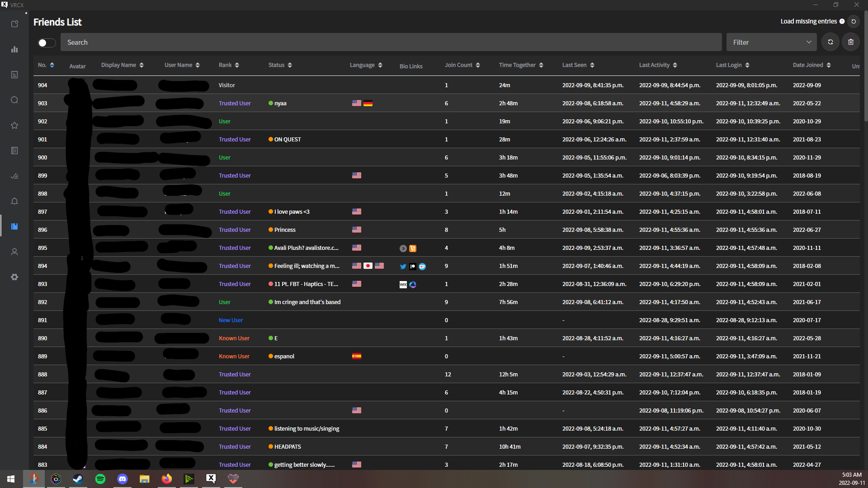Open the search magnifier sidebar tab

pyautogui.click(x=14, y=100)
